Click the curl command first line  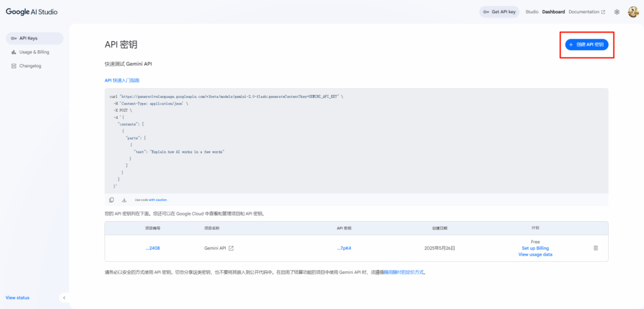point(226,96)
